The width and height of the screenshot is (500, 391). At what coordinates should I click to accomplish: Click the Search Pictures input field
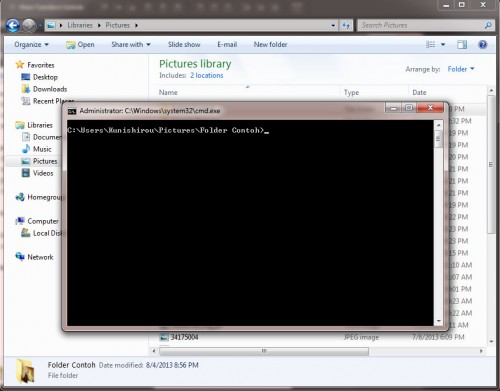click(422, 25)
